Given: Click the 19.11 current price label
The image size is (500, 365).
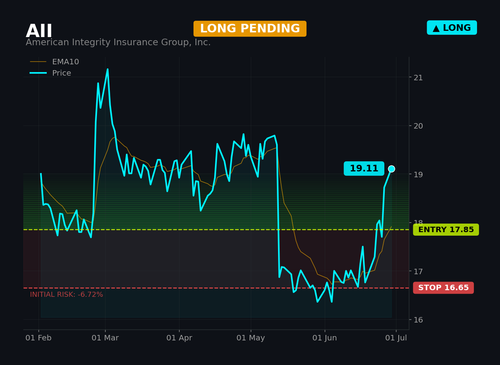Looking at the screenshot, I should (x=364, y=168).
